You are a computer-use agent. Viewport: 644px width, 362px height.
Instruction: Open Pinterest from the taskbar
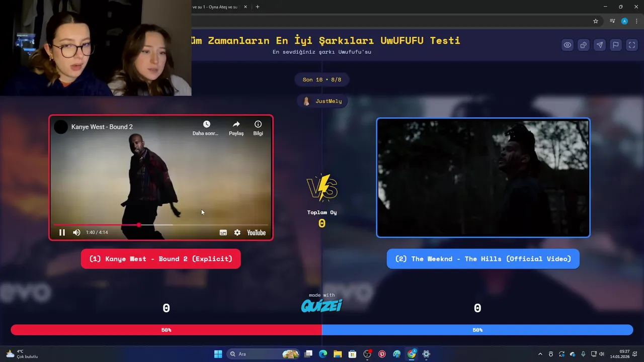(x=382, y=354)
